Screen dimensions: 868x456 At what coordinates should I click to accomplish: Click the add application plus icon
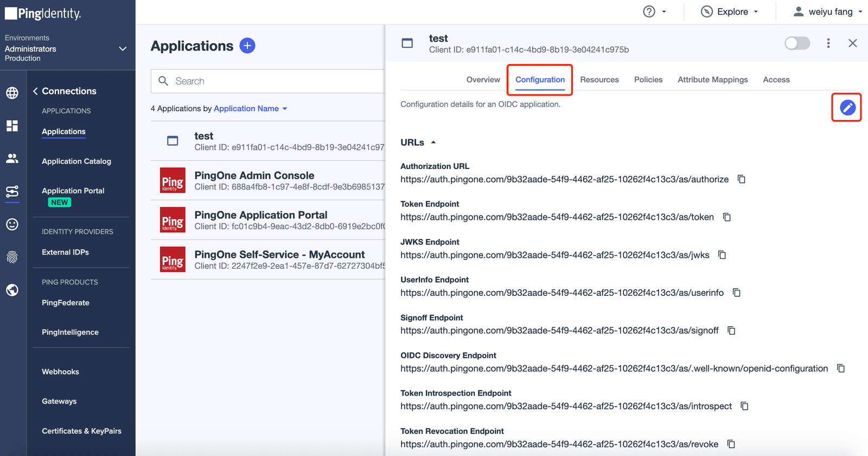247,46
